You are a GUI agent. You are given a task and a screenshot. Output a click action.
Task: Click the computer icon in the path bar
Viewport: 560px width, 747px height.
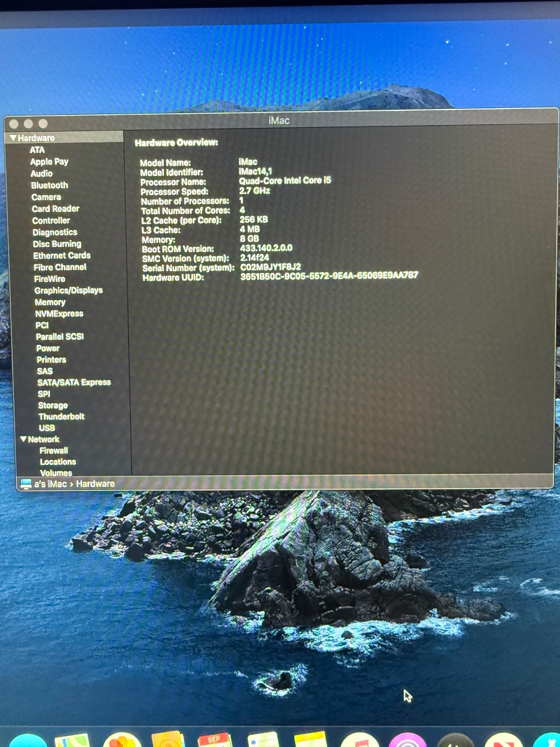point(26,484)
